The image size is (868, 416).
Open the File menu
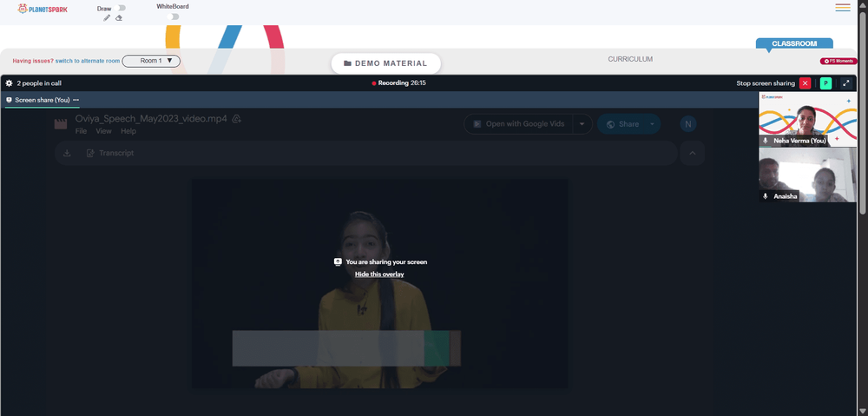tap(81, 131)
